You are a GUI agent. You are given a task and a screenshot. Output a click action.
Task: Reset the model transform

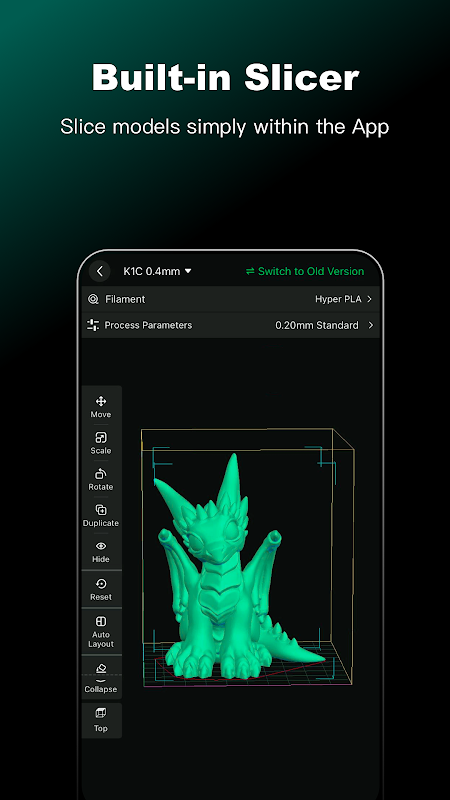[x=101, y=589]
